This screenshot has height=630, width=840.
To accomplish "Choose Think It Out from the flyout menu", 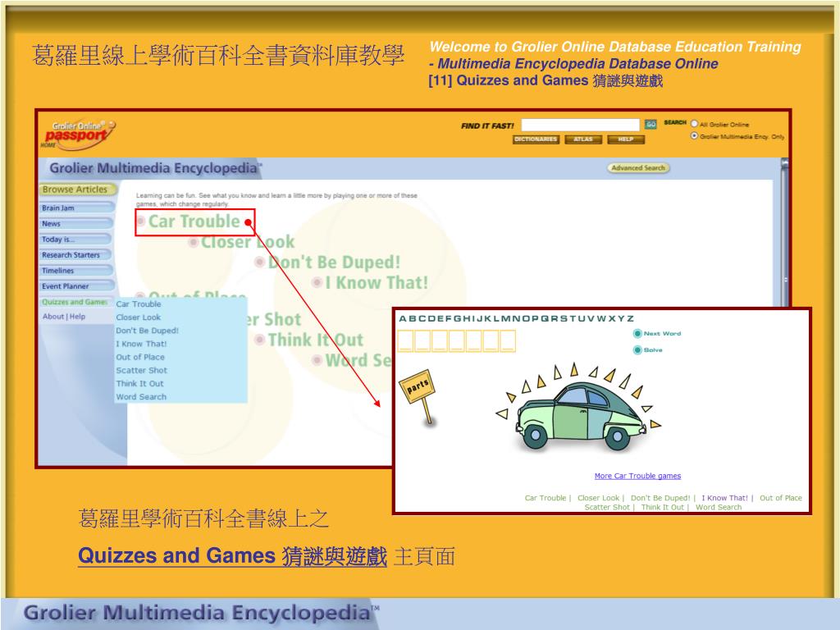I will (x=139, y=384).
